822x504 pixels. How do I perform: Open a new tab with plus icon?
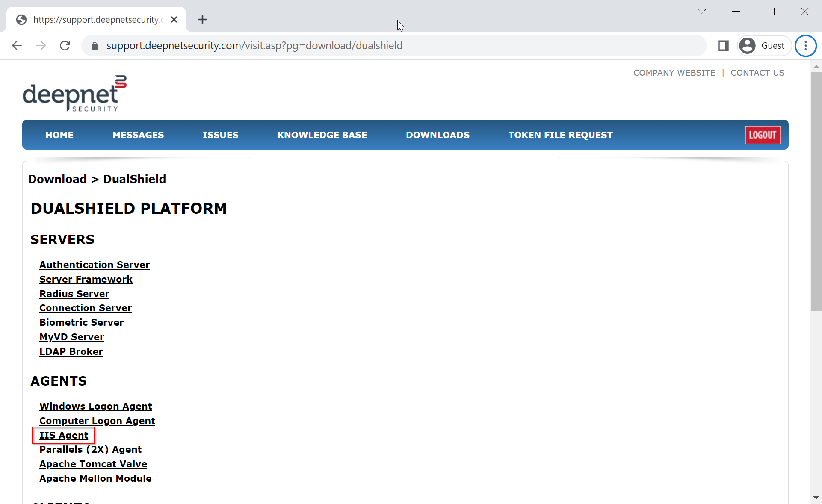pos(202,20)
